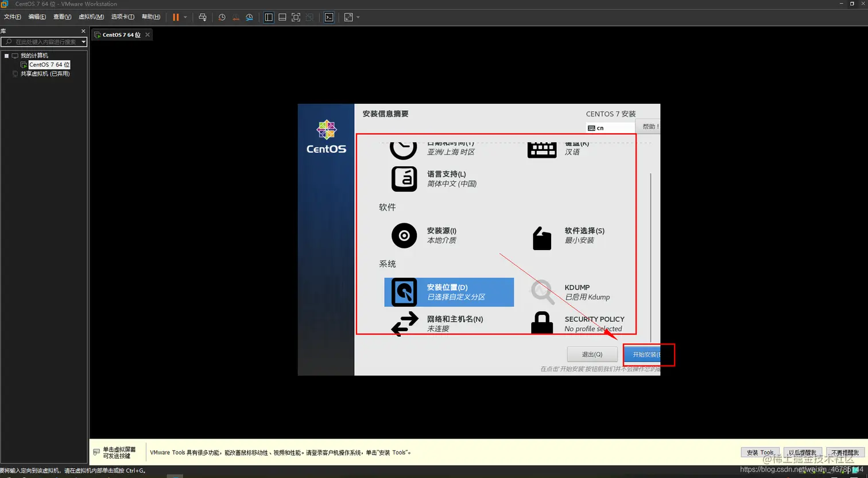Open the 查看(V) menu
868x478 pixels.
pyautogui.click(x=63, y=17)
